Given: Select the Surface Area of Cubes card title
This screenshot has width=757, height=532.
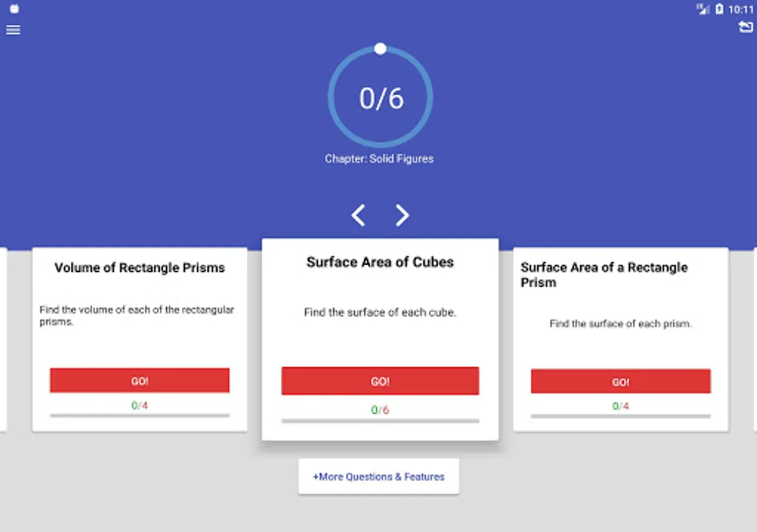Looking at the screenshot, I should (380, 262).
